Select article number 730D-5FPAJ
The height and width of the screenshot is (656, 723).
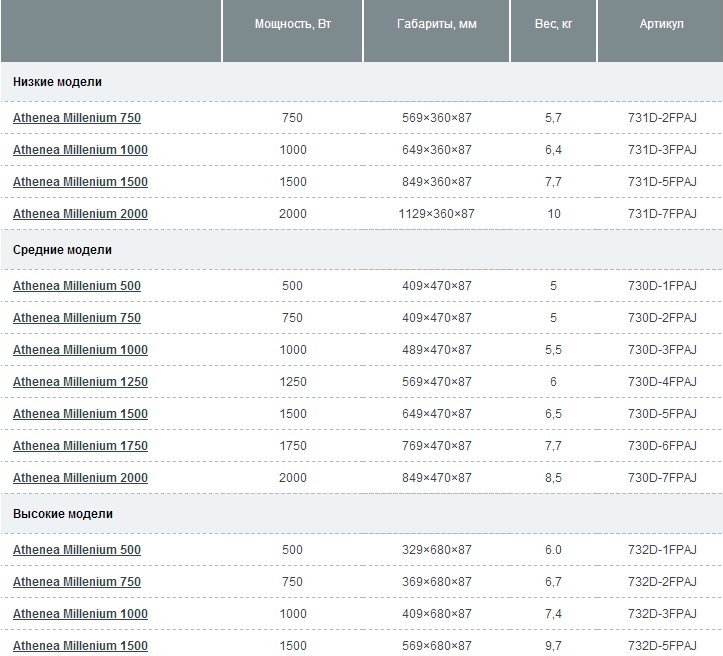click(662, 414)
